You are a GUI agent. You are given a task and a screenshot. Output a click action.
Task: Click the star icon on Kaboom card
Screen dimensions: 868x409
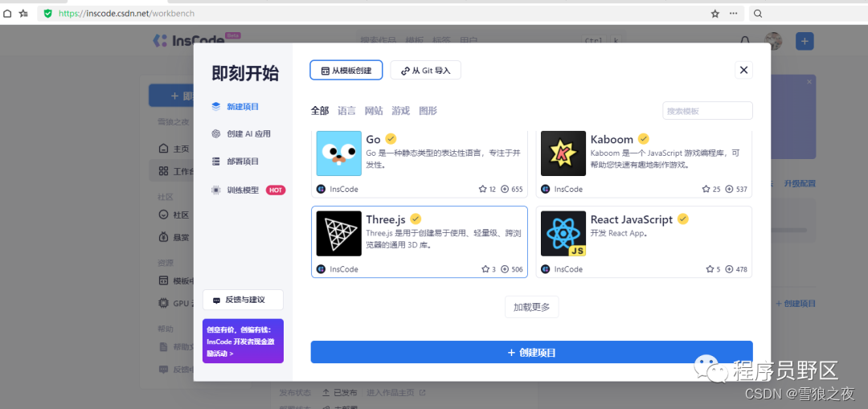706,190
